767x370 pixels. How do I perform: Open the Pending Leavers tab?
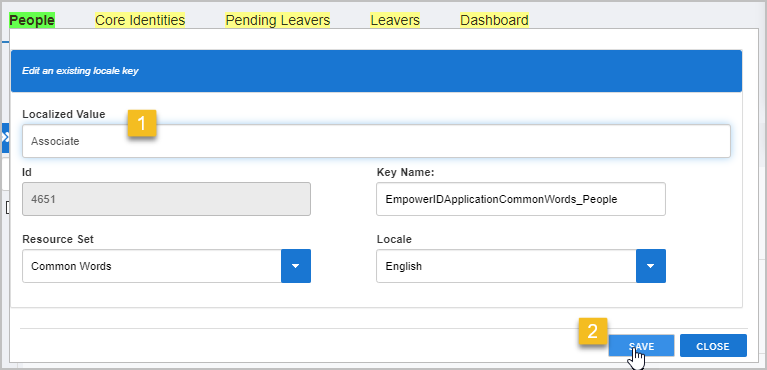[277, 20]
